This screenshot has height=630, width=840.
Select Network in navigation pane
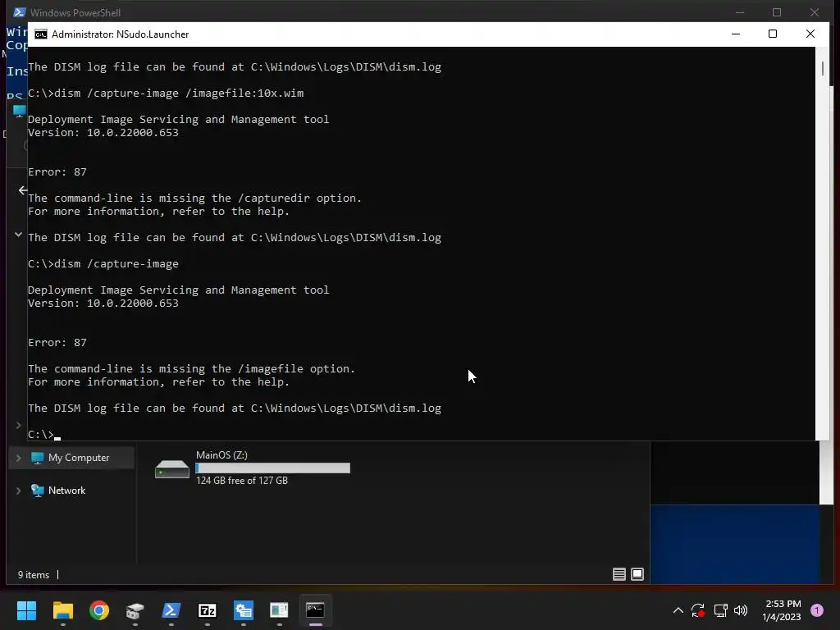66,491
